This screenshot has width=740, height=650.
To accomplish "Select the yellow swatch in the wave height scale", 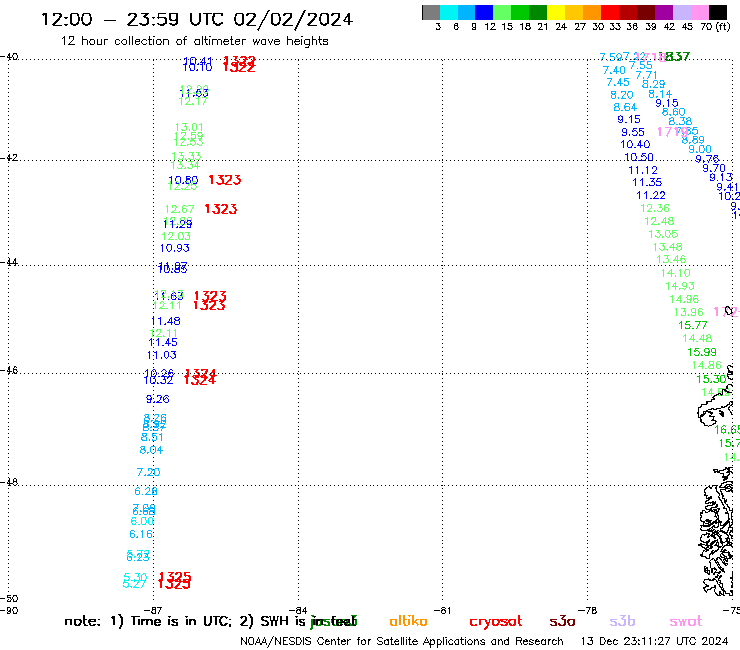I will (556, 12).
